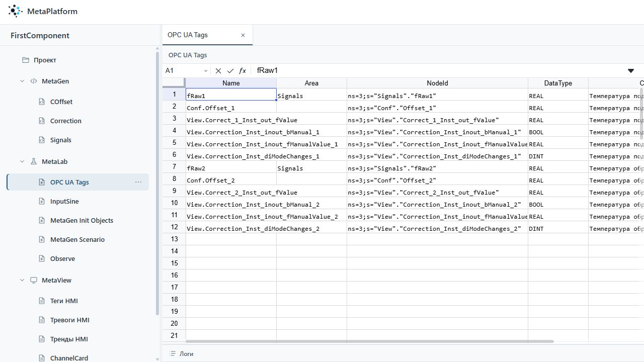Open the cell name box dropdown
The width and height of the screenshot is (644, 362).
pos(206,71)
